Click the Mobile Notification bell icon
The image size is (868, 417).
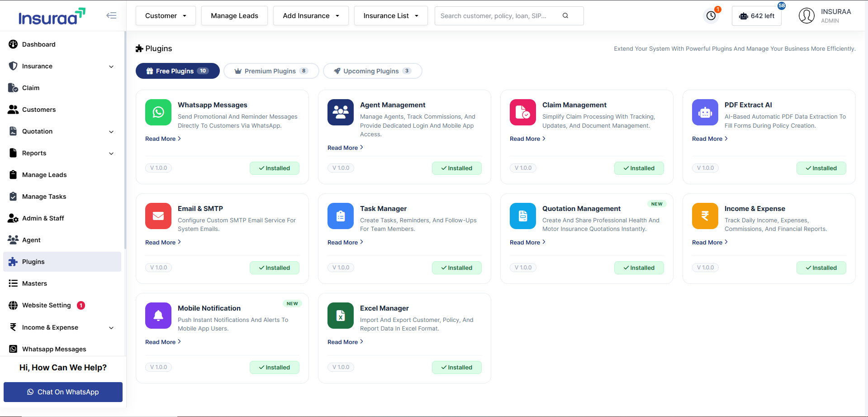pyautogui.click(x=158, y=316)
